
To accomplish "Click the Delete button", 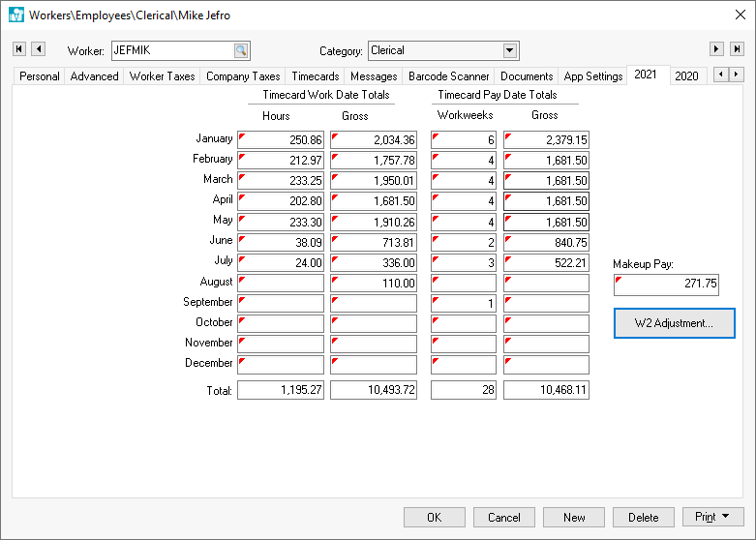I will (x=644, y=517).
